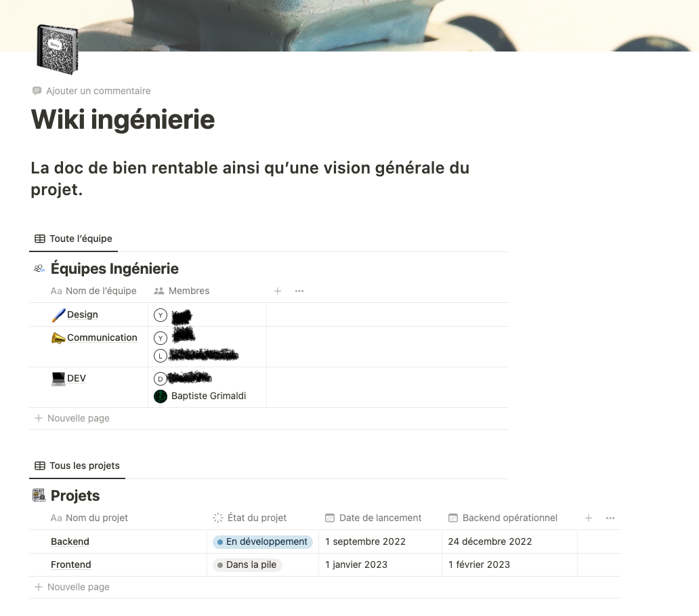The height and width of the screenshot is (616, 699).
Task: Click the Équipes Ingénierie database icon
Action: pyautogui.click(x=39, y=269)
